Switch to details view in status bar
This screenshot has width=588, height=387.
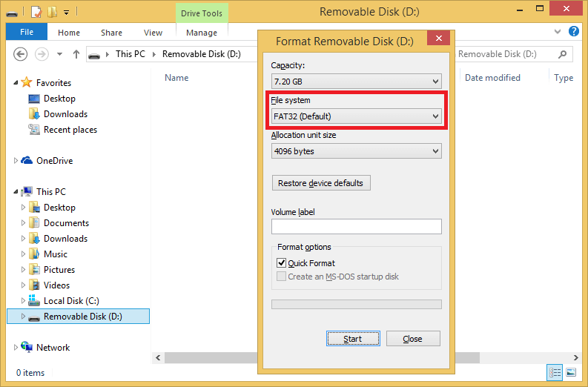coord(555,372)
